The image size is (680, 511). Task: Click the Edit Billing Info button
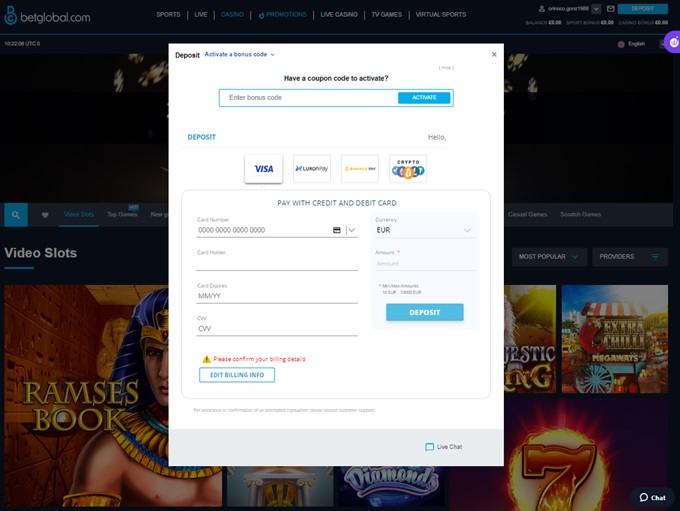[x=237, y=375]
